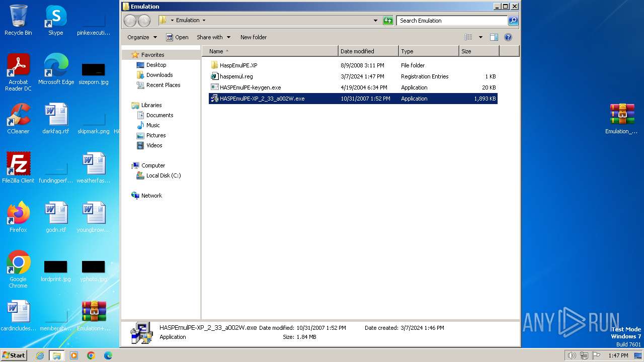Image resolution: width=644 pixels, height=362 pixels.
Task: Click Favorites header in navigation pane
Action: pos(152,55)
